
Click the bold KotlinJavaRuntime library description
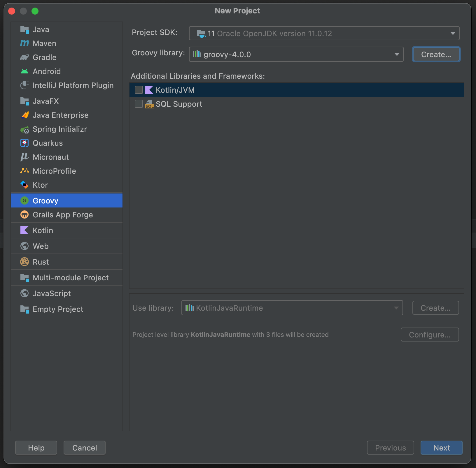click(x=220, y=335)
